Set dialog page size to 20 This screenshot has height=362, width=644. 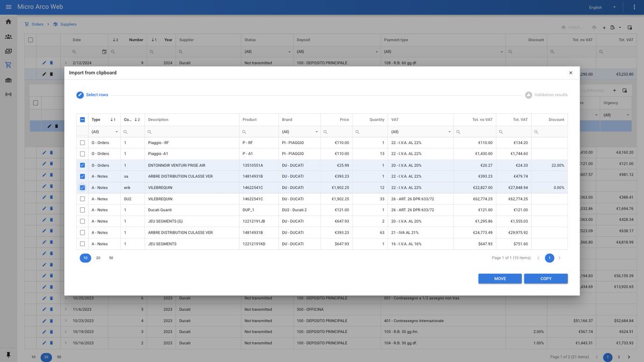98,258
